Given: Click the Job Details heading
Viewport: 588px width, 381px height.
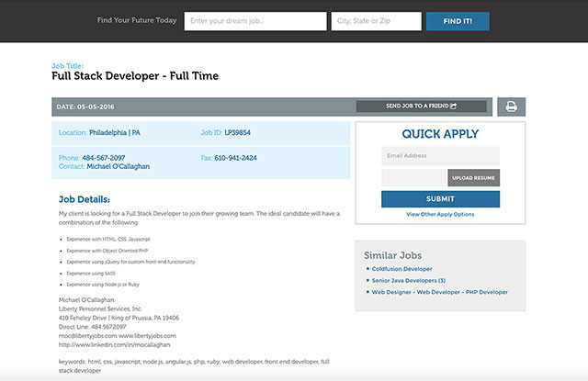Looking at the screenshot, I should (85, 198).
